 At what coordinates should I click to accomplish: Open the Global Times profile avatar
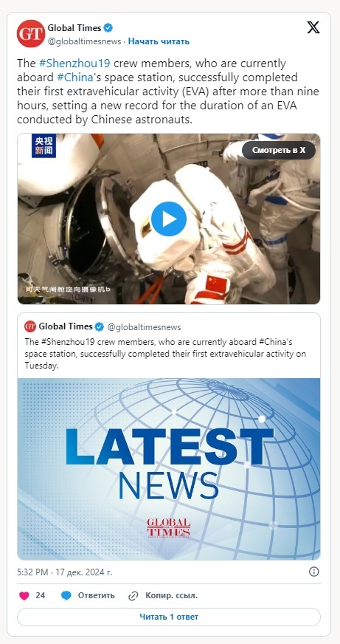(31, 34)
